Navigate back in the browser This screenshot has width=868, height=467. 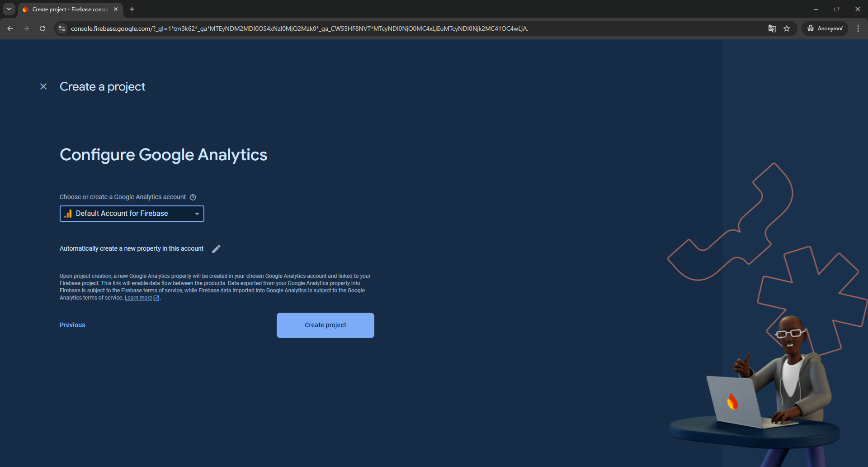pos(10,29)
